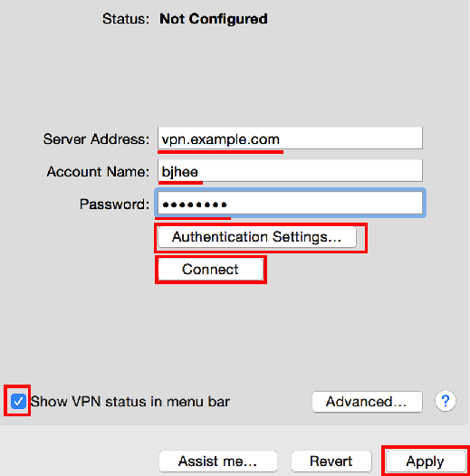
Task: Click the "Password:" label
Action: coord(114,204)
